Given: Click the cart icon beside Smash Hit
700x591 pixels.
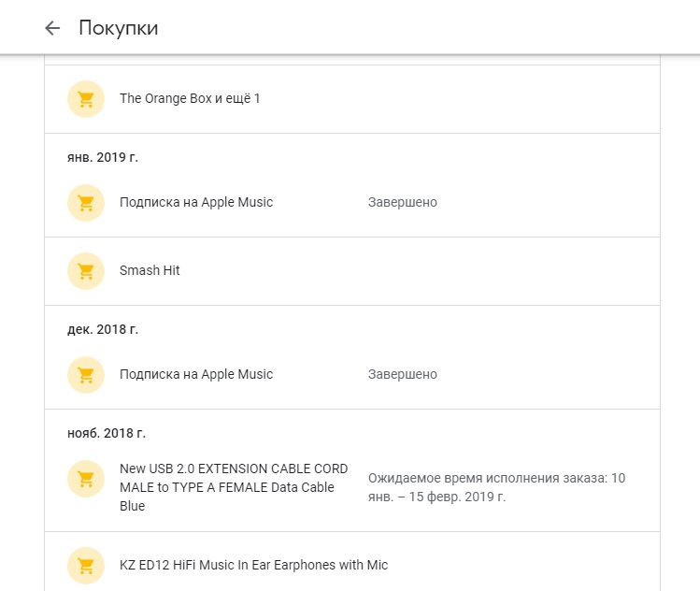Looking at the screenshot, I should (x=86, y=271).
